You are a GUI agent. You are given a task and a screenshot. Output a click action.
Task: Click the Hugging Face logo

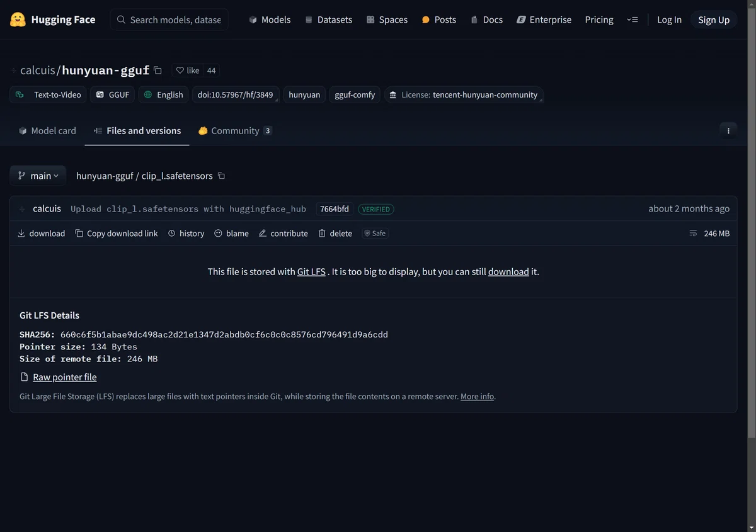point(52,20)
